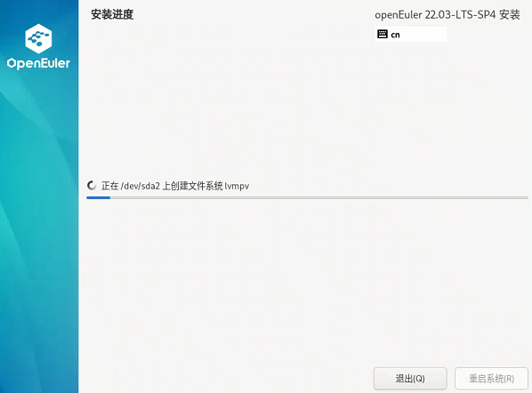
Task: Click the 创建文件系统 text in status message
Action: point(197,186)
